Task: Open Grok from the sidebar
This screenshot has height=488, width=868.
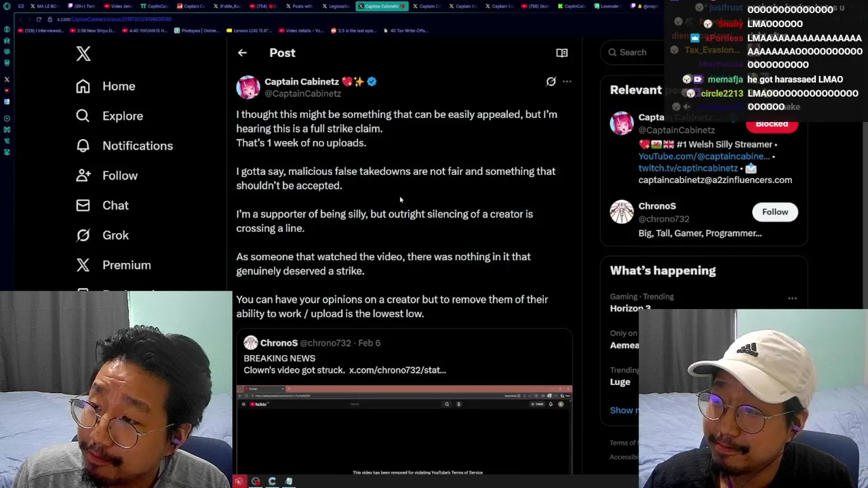Action: [x=102, y=235]
